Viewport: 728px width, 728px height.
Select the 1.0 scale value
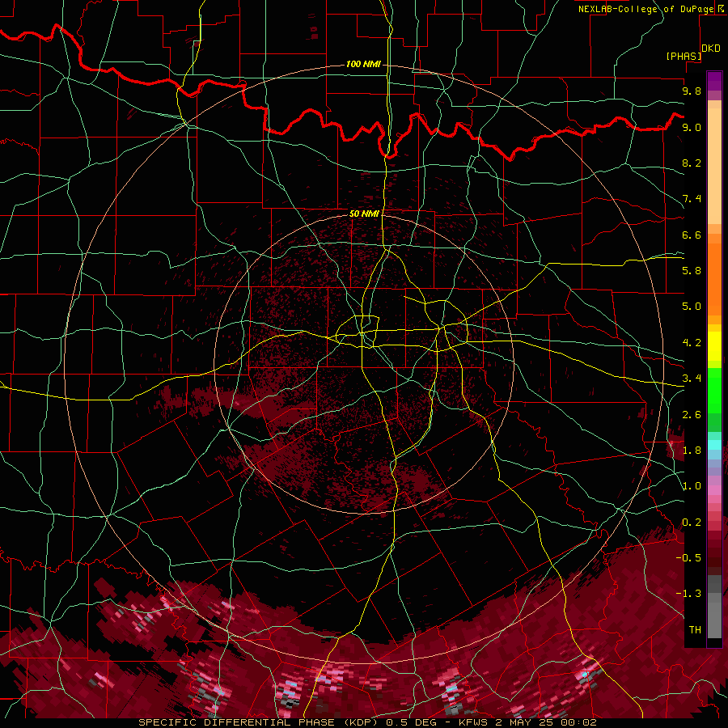click(x=692, y=486)
